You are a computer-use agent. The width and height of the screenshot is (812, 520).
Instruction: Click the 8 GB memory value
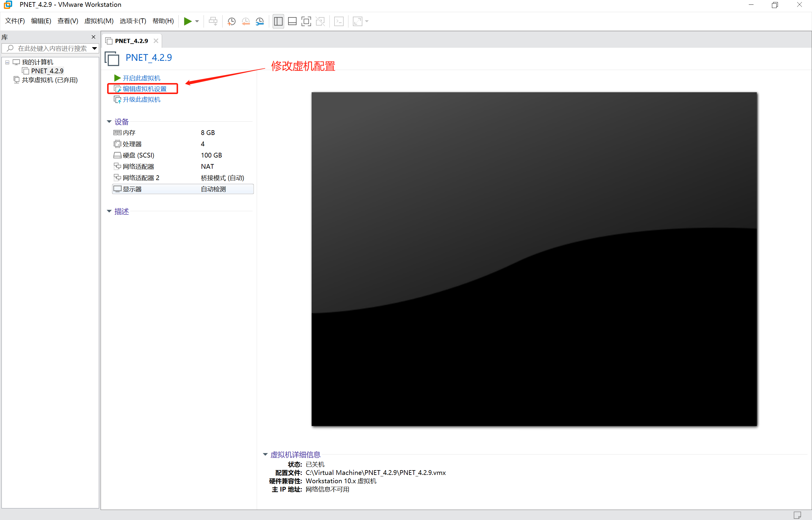[x=208, y=133]
